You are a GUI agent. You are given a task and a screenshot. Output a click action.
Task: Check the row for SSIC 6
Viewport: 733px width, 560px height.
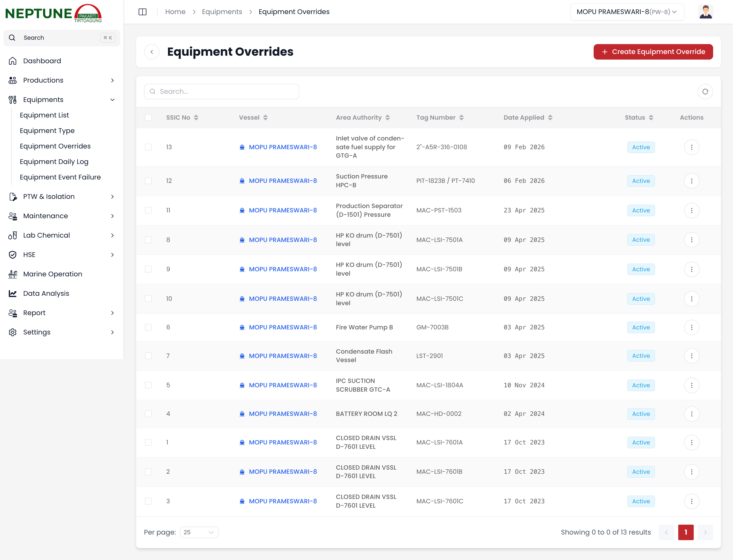pos(148,327)
